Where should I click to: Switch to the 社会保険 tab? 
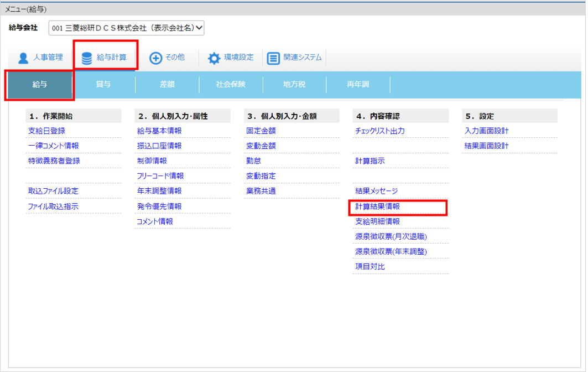tap(231, 85)
